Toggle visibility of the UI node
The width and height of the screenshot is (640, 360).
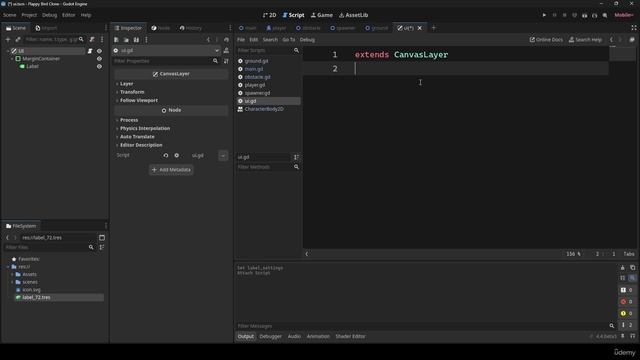(x=99, y=51)
